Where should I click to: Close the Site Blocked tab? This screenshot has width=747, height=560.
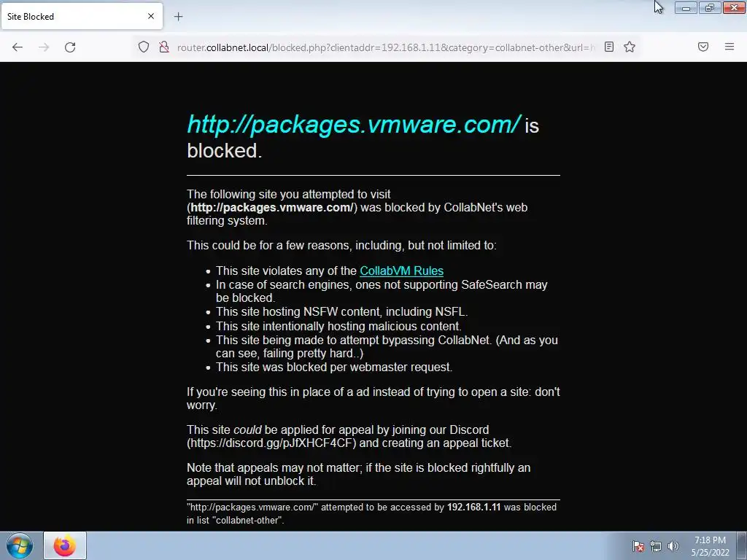(151, 16)
